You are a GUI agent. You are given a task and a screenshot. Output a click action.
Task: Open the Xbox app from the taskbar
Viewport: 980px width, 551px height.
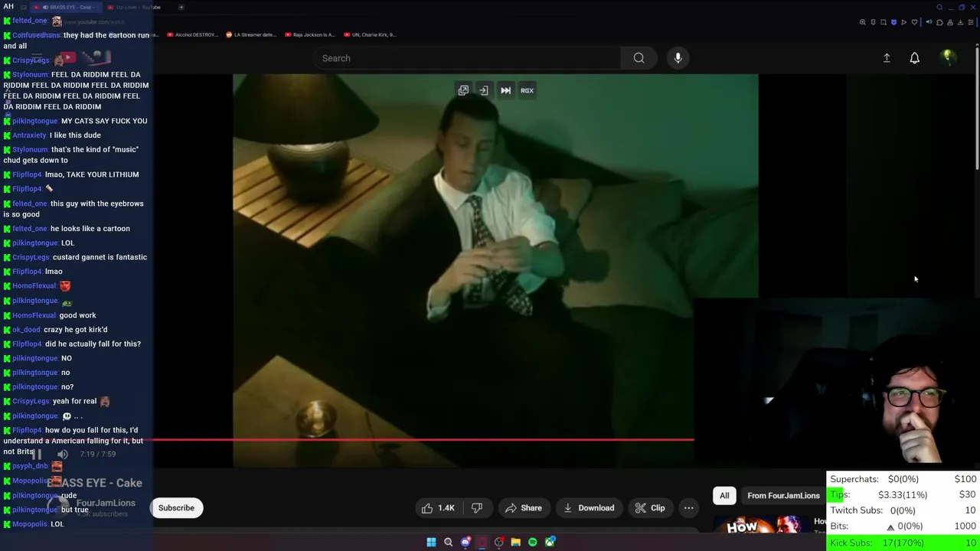click(x=550, y=542)
